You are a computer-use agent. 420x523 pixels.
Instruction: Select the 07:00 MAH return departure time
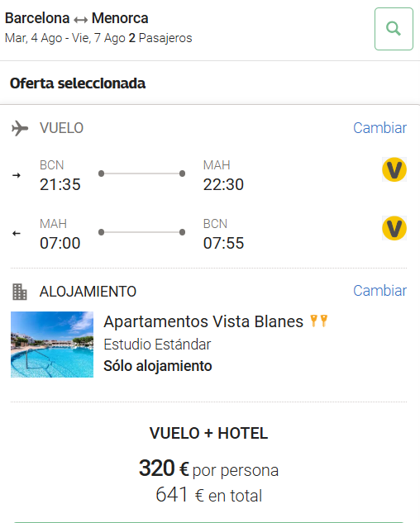click(x=60, y=243)
